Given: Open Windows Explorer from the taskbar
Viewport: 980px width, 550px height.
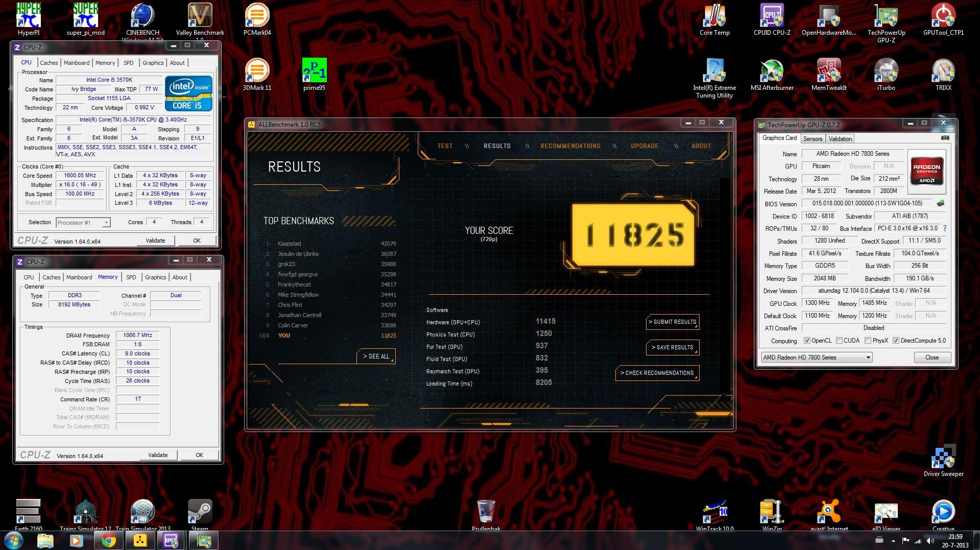Looking at the screenshot, I should click(x=45, y=540).
